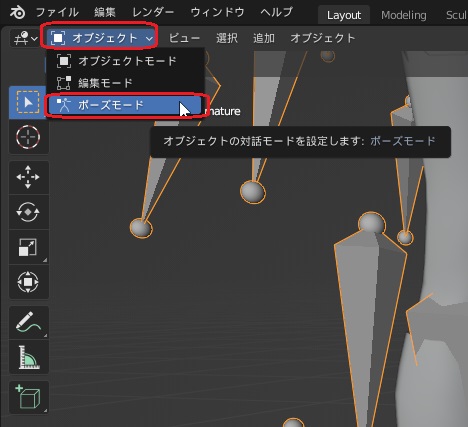Open the レンダー menu
468x427 pixels.
pos(153,13)
